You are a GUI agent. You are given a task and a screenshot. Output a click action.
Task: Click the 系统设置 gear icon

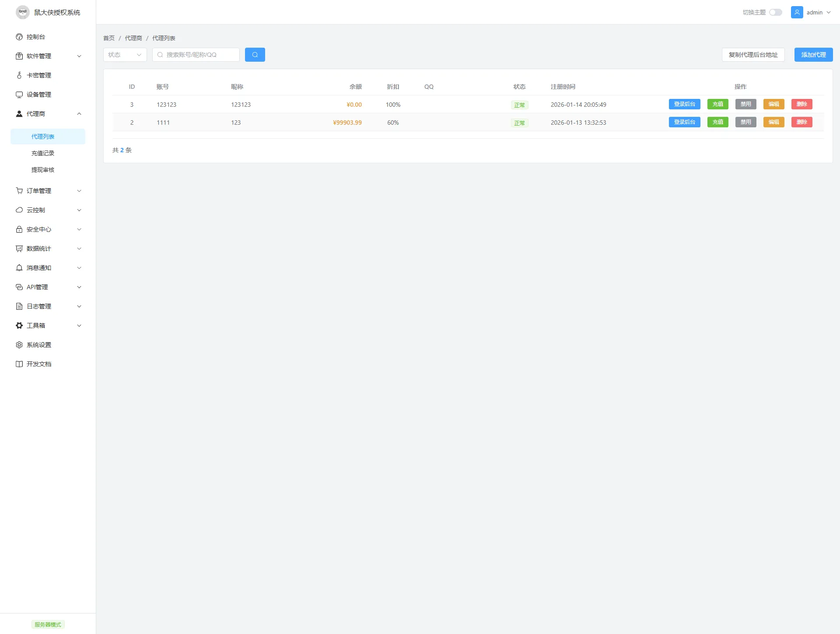19,345
